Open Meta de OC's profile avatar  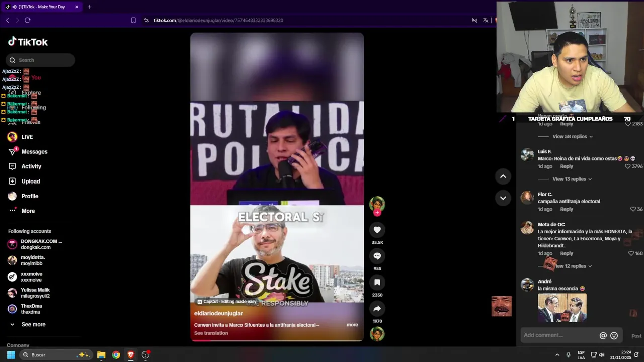pyautogui.click(x=527, y=228)
